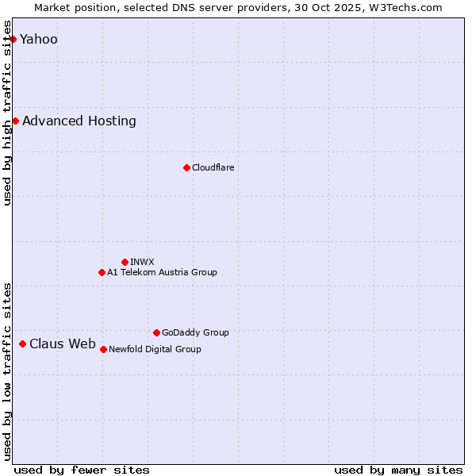The height and width of the screenshot is (476, 476).
Task: Click the red marker for Yahoo
Action: point(13,39)
